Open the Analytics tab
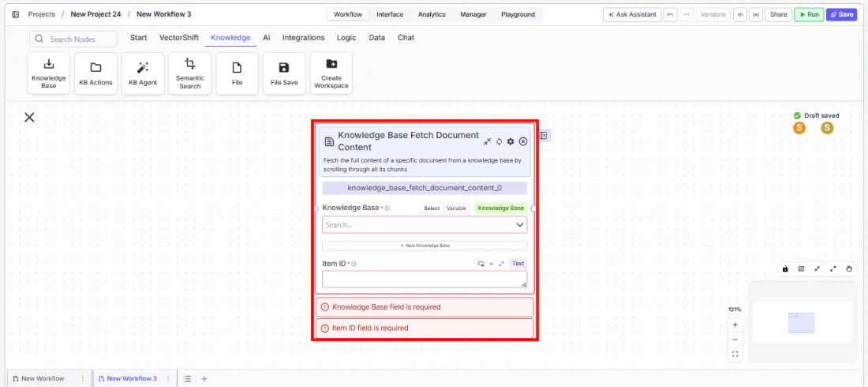Viewport: 868px width, 387px height. pyautogui.click(x=432, y=14)
